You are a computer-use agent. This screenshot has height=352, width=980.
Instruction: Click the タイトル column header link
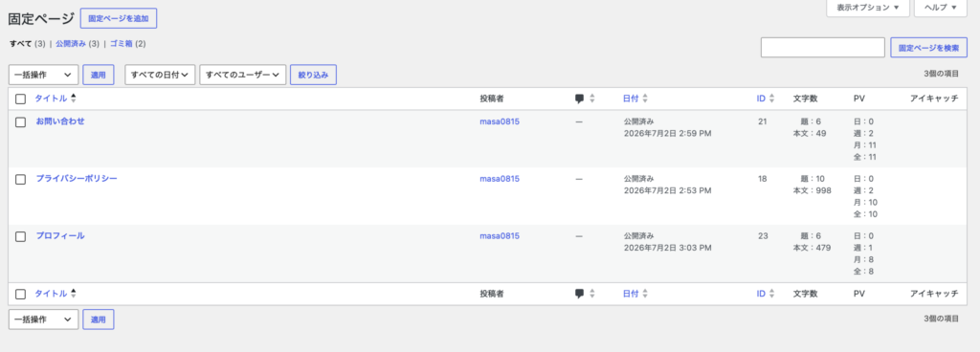tap(51, 99)
